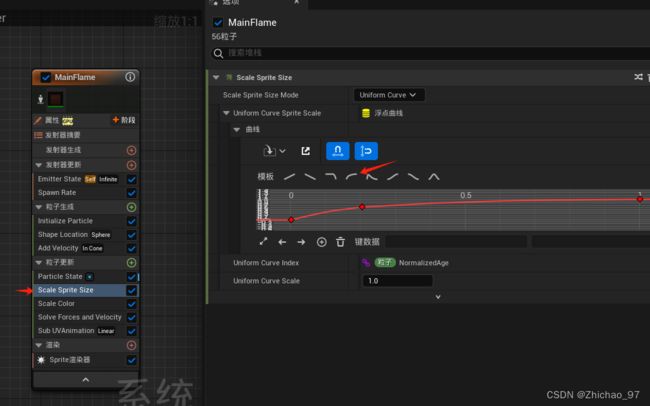Add renderer to 渲染 with plus icon
The height and width of the screenshot is (406, 650).
click(x=131, y=345)
